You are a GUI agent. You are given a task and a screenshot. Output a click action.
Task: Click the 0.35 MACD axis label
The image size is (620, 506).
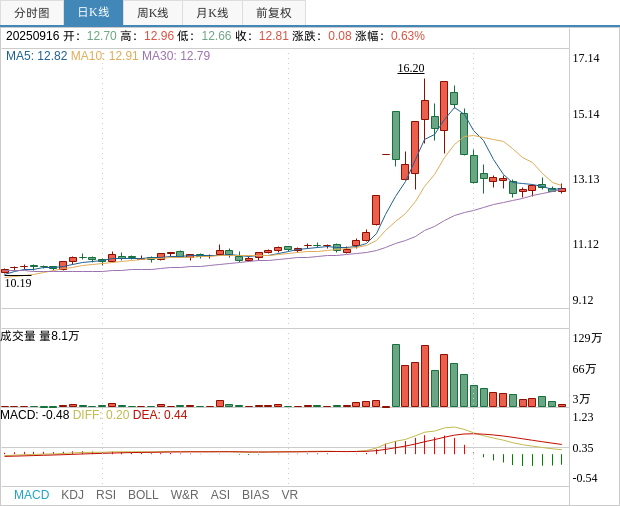point(583,448)
